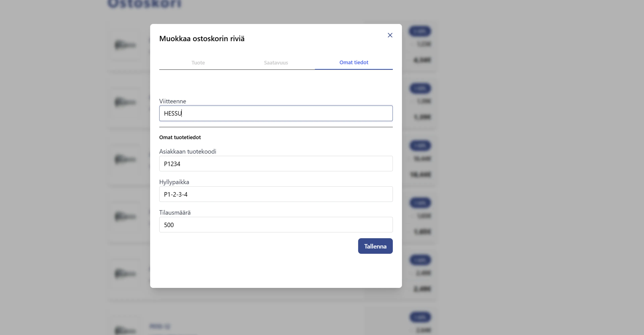Click the Tallenna button
Screen dimensions: 644x335
tap(375, 246)
